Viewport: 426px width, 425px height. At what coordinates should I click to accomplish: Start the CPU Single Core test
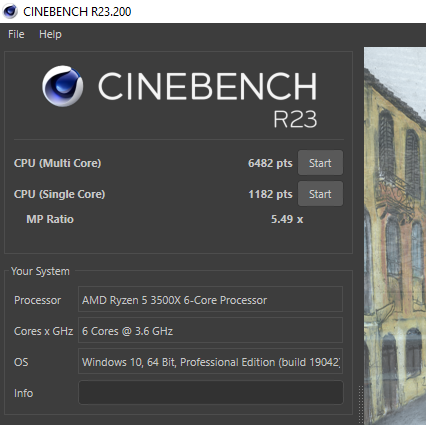pos(320,194)
